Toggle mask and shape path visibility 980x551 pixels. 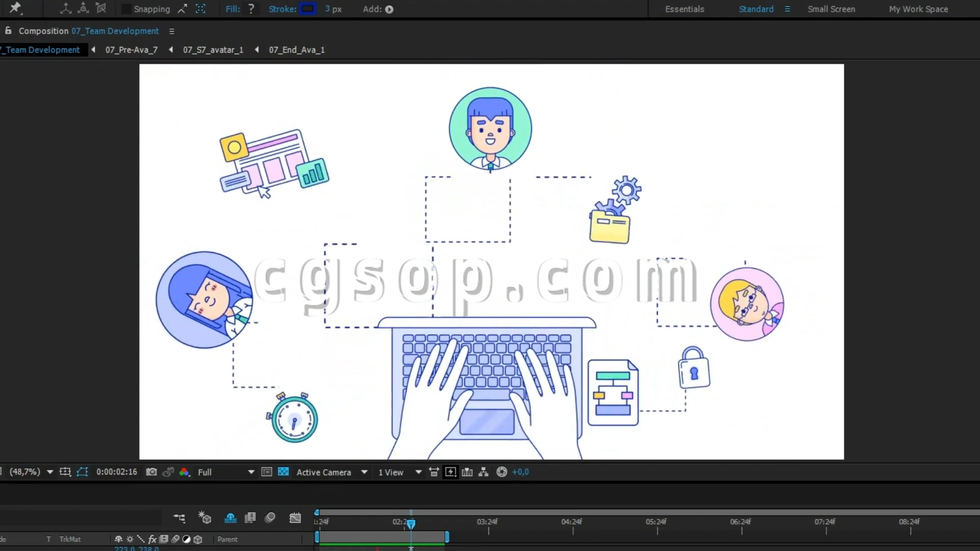pos(82,472)
